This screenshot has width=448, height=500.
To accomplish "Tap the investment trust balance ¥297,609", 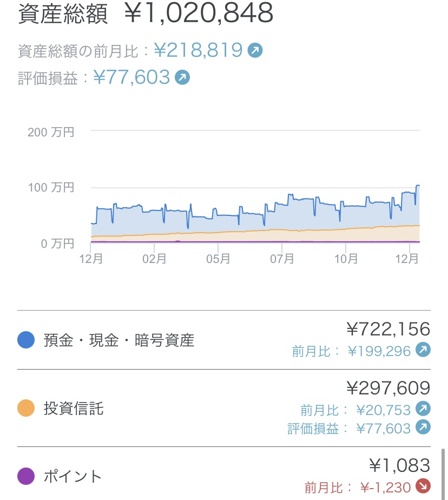I will [388, 387].
